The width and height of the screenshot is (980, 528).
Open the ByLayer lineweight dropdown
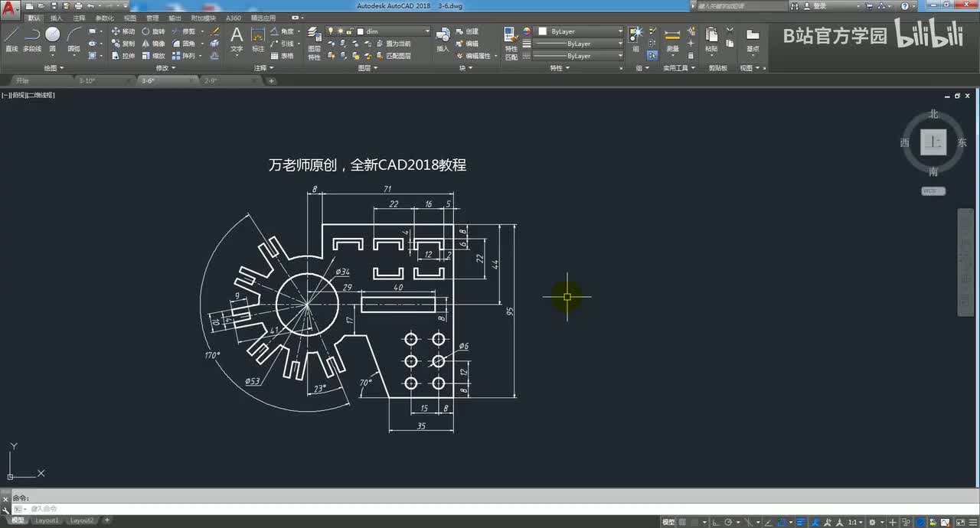(x=580, y=44)
